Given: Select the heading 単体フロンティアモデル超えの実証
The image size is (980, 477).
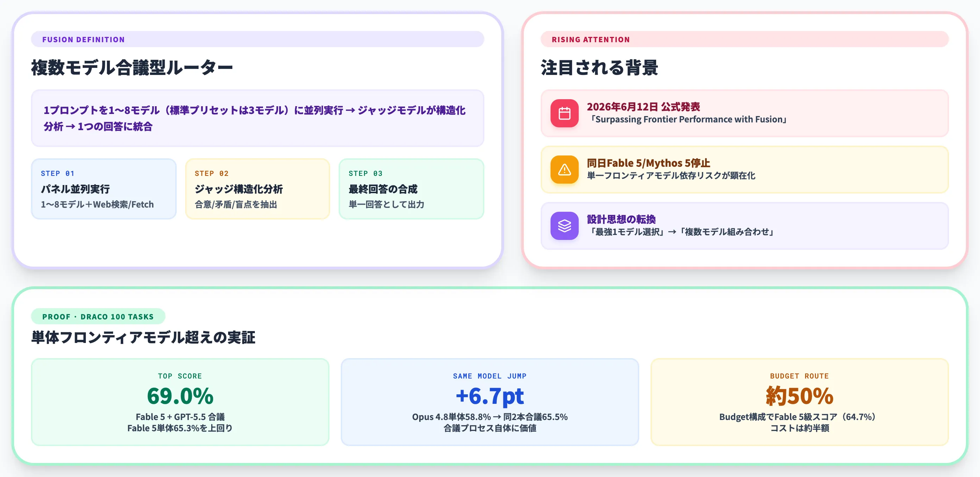Looking at the screenshot, I should tap(143, 337).
